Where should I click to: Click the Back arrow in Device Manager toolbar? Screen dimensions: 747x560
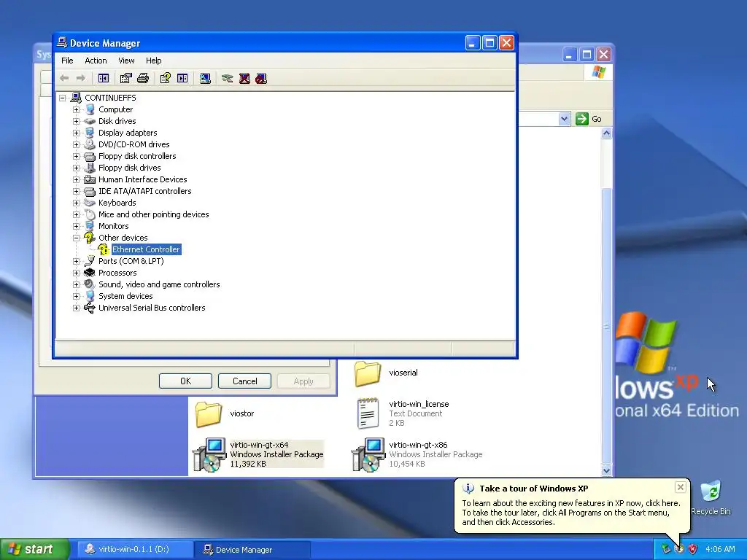(x=64, y=78)
